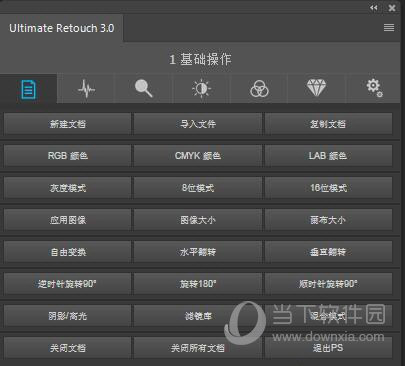Click the 关闭所有文档 button
This screenshot has width=405, height=366.
198,348
